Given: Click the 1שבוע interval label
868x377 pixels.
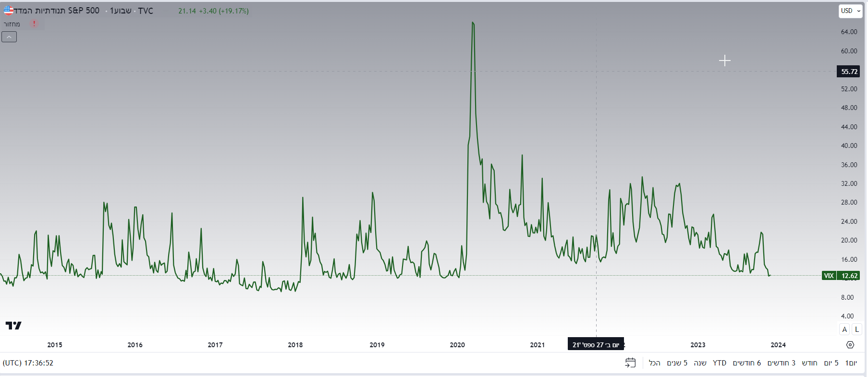Looking at the screenshot, I should [x=121, y=11].
